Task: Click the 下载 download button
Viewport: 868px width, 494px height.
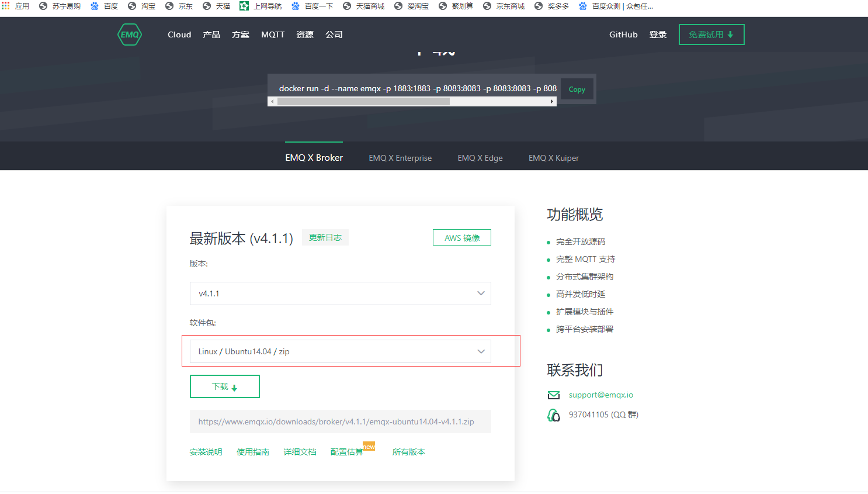Action: (x=225, y=386)
